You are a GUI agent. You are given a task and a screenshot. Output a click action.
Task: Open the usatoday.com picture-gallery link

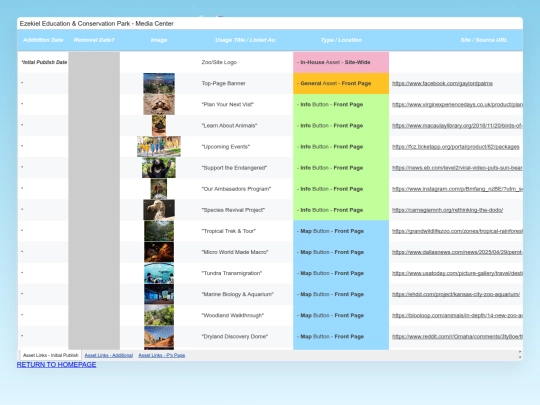click(x=457, y=273)
